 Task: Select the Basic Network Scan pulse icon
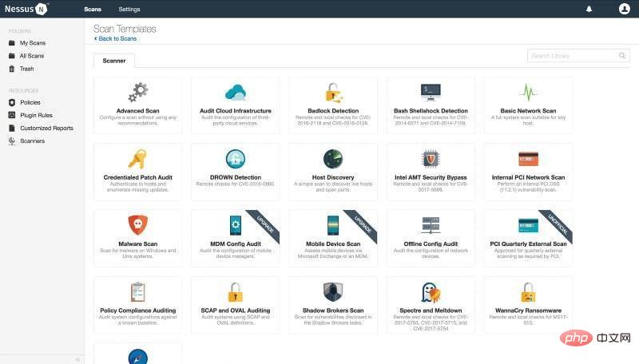click(x=528, y=93)
